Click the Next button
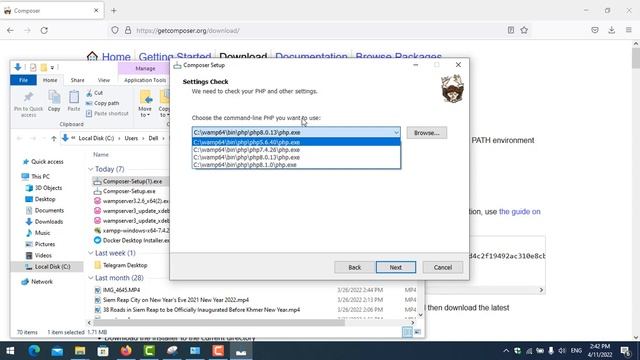This screenshot has width=640, height=360. (396, 267)
